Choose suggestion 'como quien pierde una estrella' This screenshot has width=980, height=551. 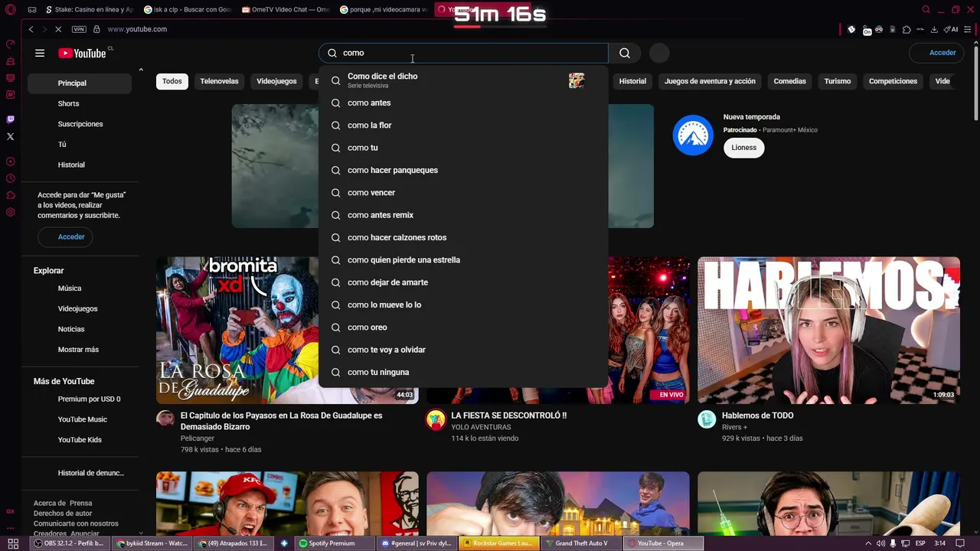(463, 260)
